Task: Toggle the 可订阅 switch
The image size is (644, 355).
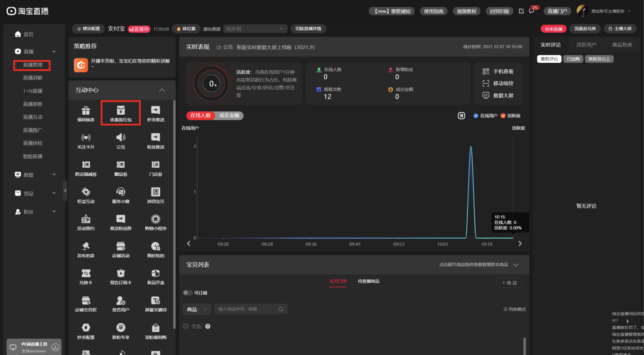Action: click(x=188, y=293)
